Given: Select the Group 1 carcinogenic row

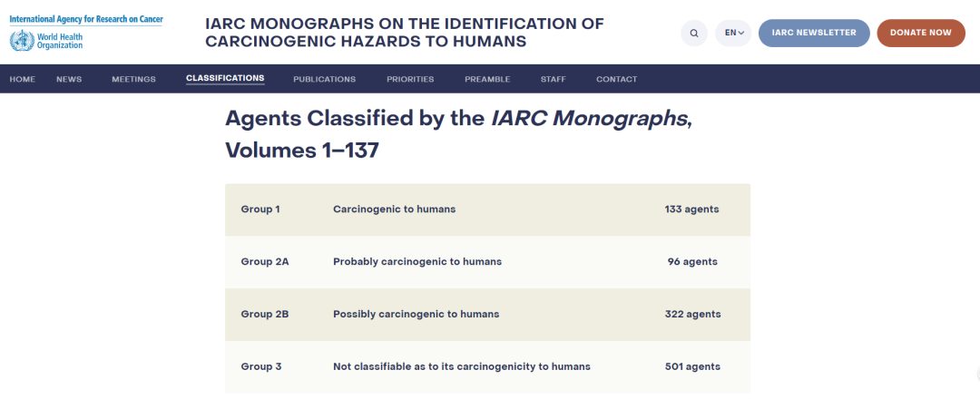Looking at the screenshot, I should pos(487,209).
